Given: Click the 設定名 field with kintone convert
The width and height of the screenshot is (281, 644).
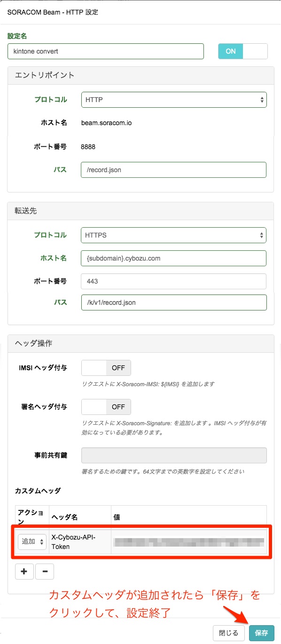Looking at the screenshot, I should pos(106,51).
